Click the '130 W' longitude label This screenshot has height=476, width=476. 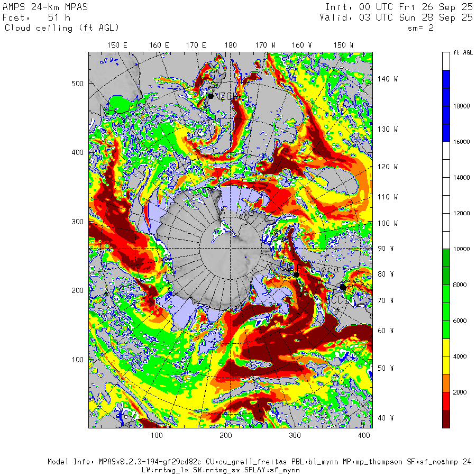tap(388, 130)
